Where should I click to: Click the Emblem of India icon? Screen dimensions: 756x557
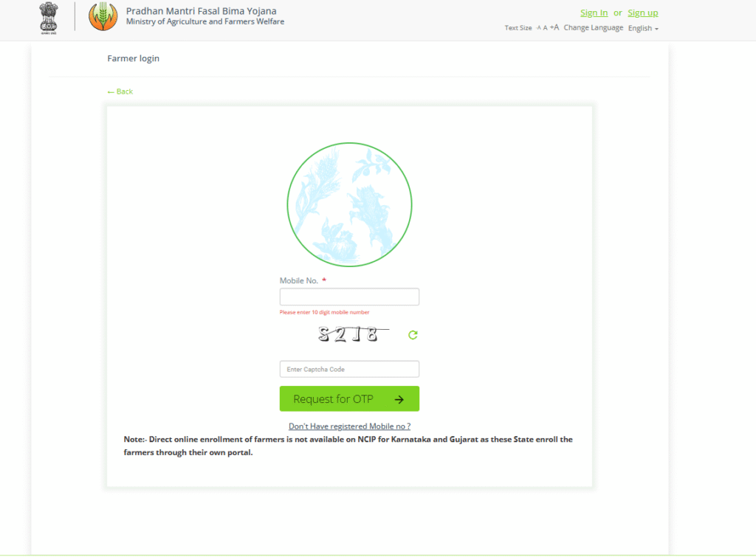coord(49,18)
